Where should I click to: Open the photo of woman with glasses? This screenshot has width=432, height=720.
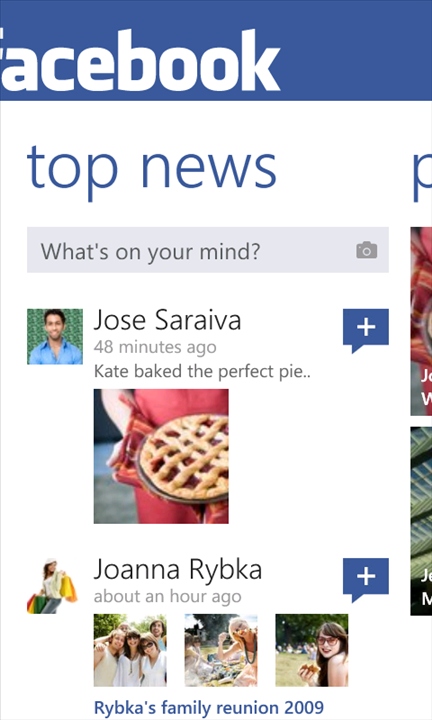tap(312, 650)
